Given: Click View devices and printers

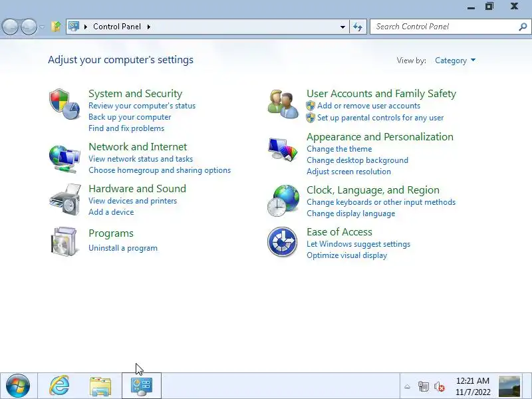Looking at the screenshot, I should tap(132, 201).
